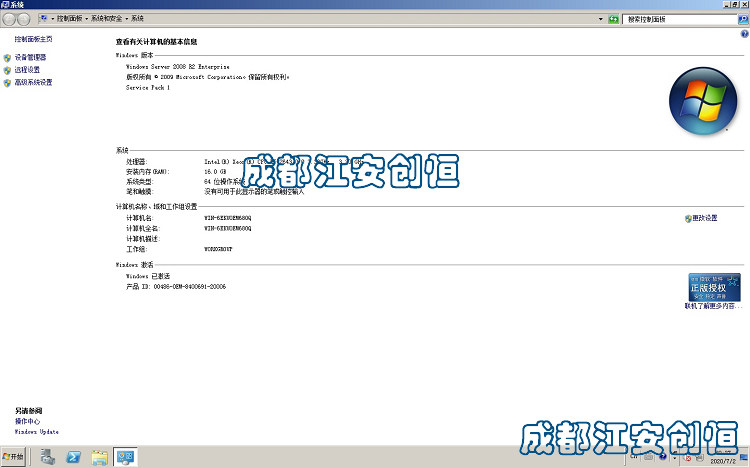Refresh the address bar location
Image resolution: width=750 pixels, height=468 pixels.
613,19
